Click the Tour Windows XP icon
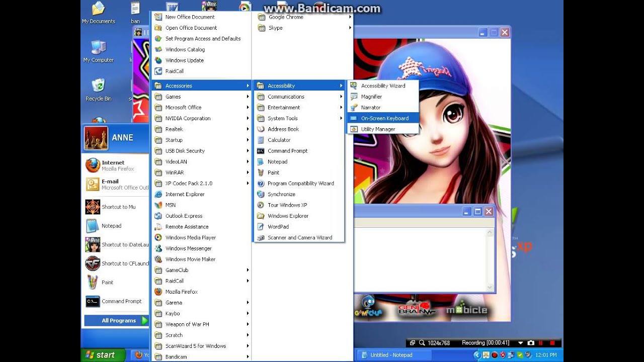This screenshot has width=644, height=362. coord(261,205)
